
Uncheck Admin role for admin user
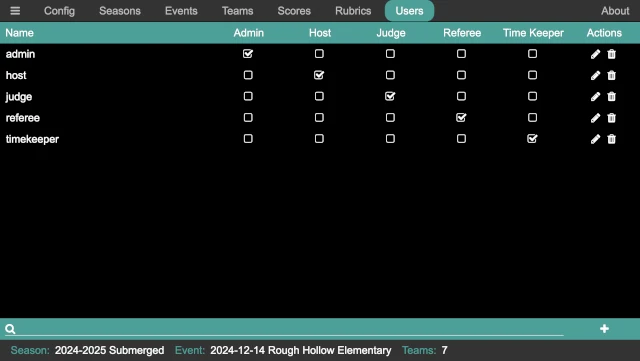click(x=248, y=53)
